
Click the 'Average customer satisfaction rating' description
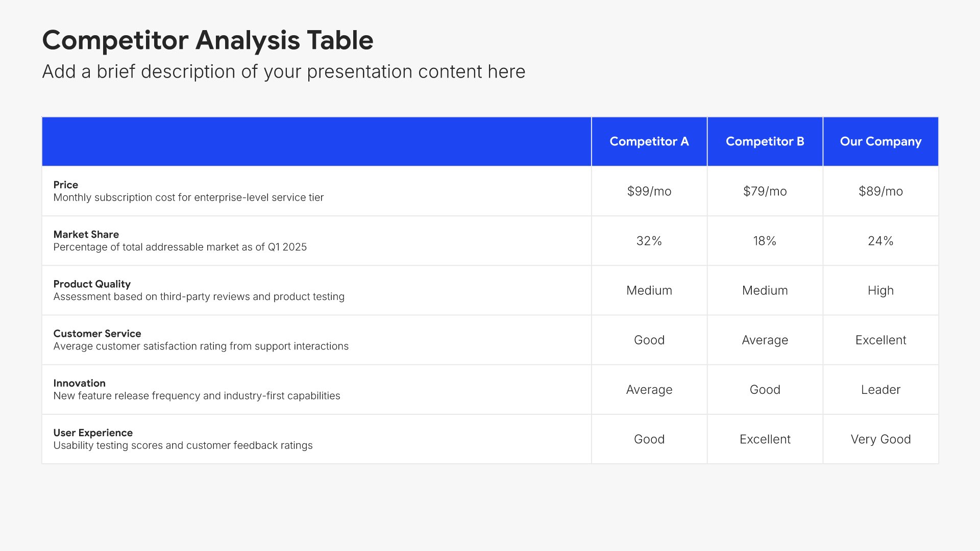[201, 346]
